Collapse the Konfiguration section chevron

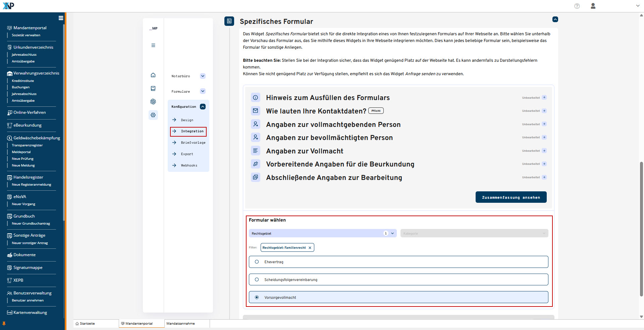[203, 107]
